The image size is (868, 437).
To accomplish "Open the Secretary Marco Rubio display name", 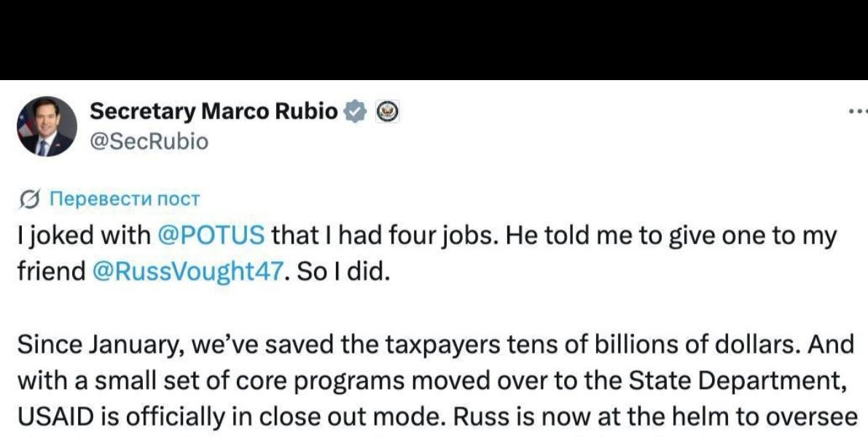I will coord(214,111).
